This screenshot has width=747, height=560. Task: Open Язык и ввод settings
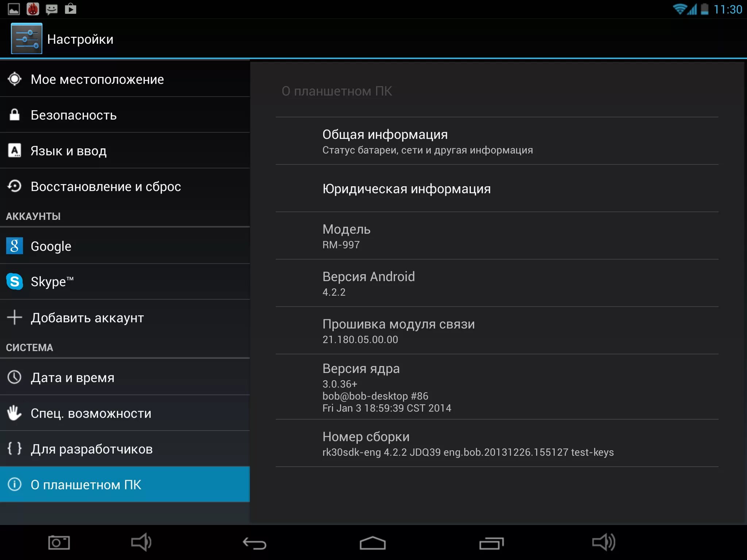click(125, 151)
